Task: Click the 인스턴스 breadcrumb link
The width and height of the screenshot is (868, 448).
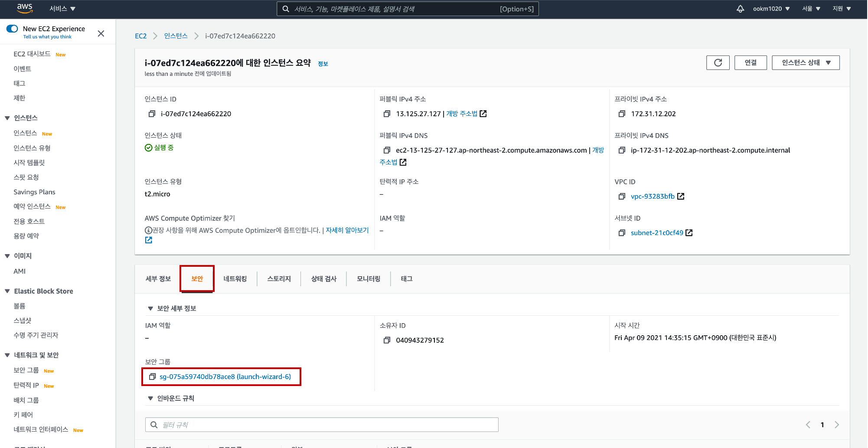Action: [x=176, y=36]
